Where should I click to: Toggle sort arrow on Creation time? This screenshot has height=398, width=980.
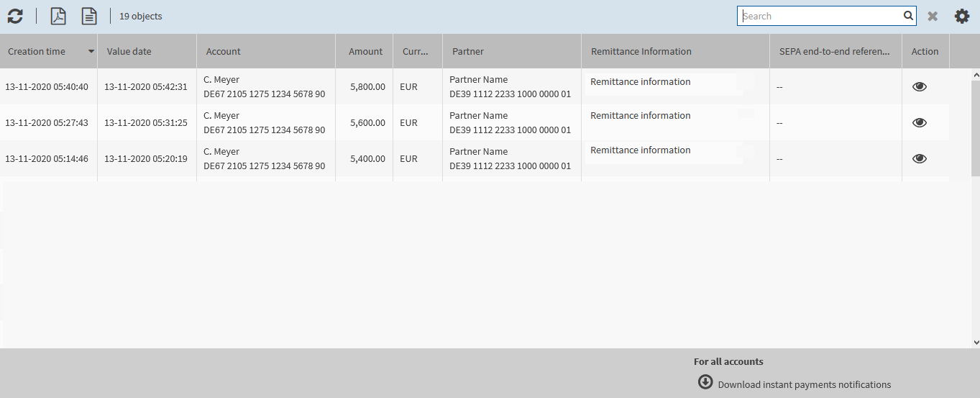coord(91,52)
